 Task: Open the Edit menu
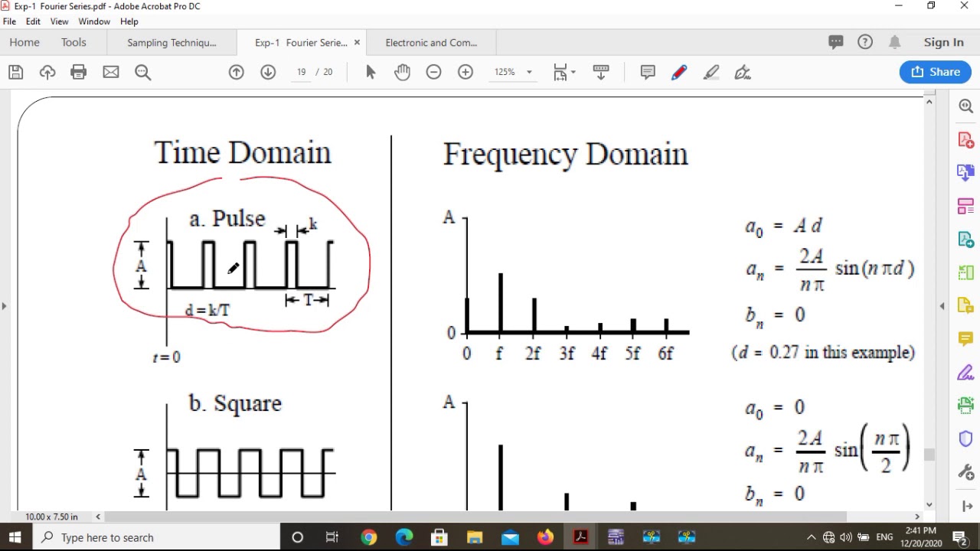(x=33, y=21)
